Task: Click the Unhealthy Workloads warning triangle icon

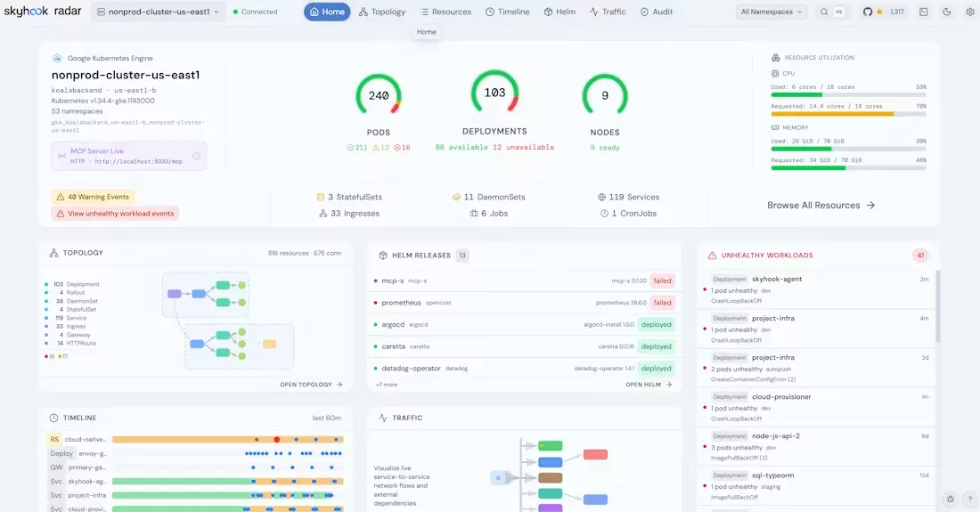Action: [x=712, y=256]
